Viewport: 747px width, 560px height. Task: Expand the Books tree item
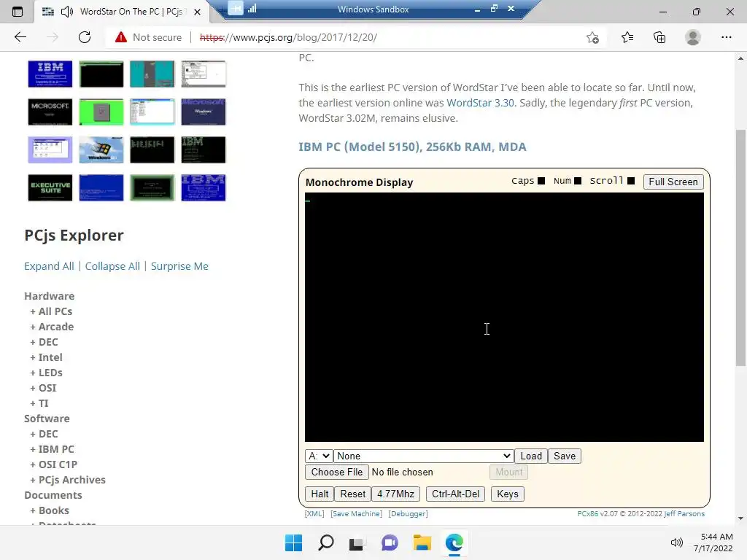click(x=50, y=510)
